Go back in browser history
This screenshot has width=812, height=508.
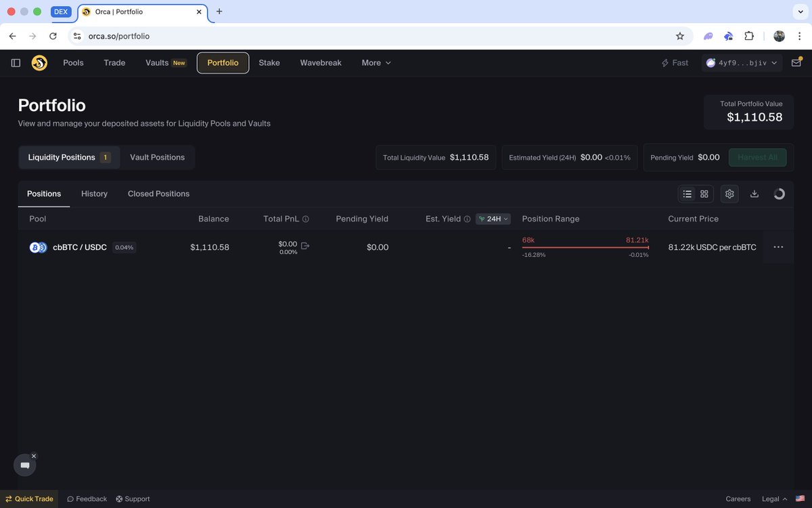13,36
